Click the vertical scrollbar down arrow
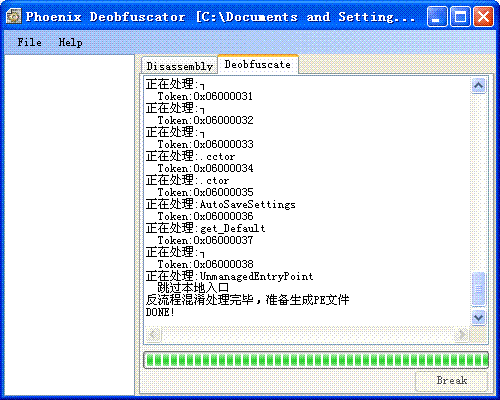This screenshot has height=400, width=500. coord(478,317)
